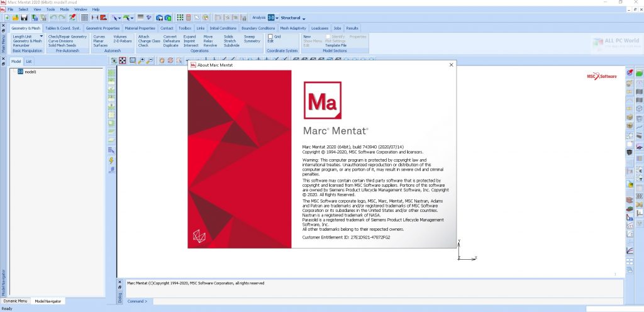The image size is (644, 312).
Task: Select the Zoom In magnifier icon
Action: [142, 60]
